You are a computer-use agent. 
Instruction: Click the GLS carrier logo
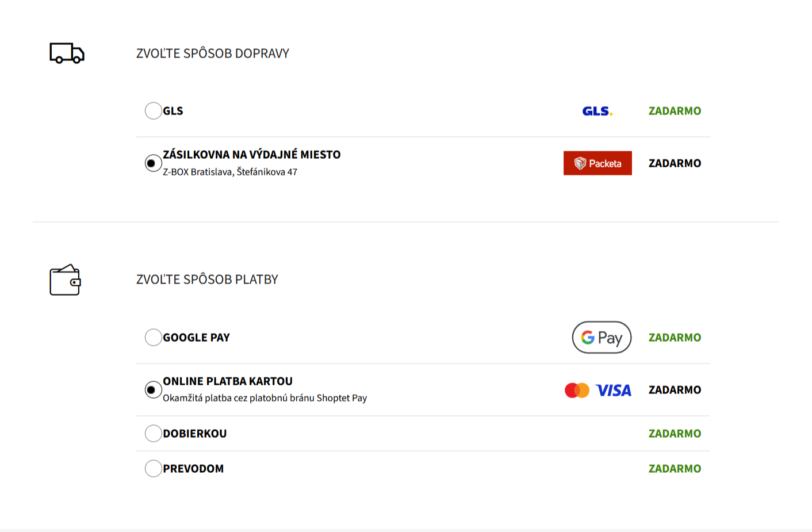597,111
